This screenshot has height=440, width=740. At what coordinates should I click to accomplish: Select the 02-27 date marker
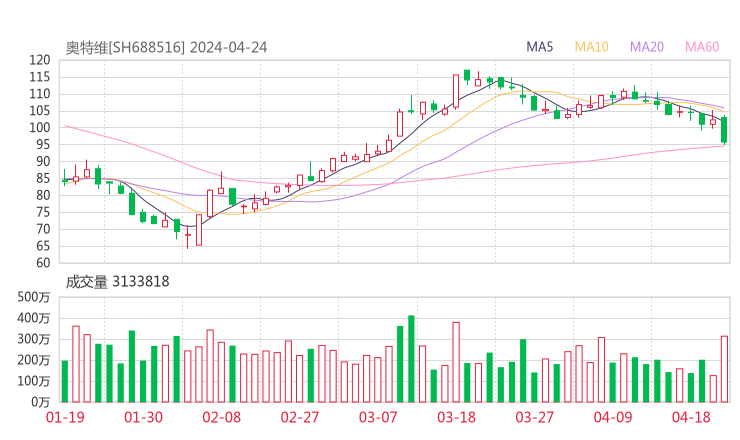[x=300, y=418]
